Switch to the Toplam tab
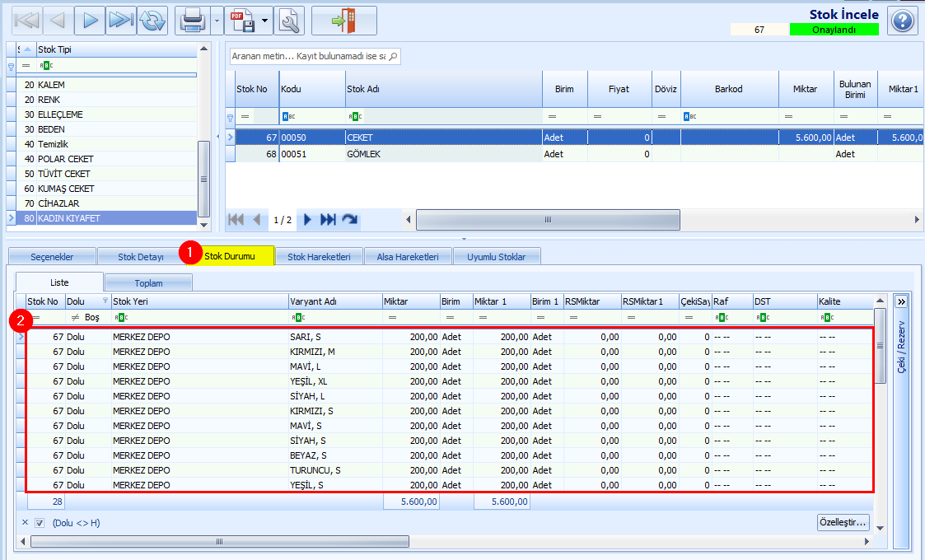 point(148,283)
